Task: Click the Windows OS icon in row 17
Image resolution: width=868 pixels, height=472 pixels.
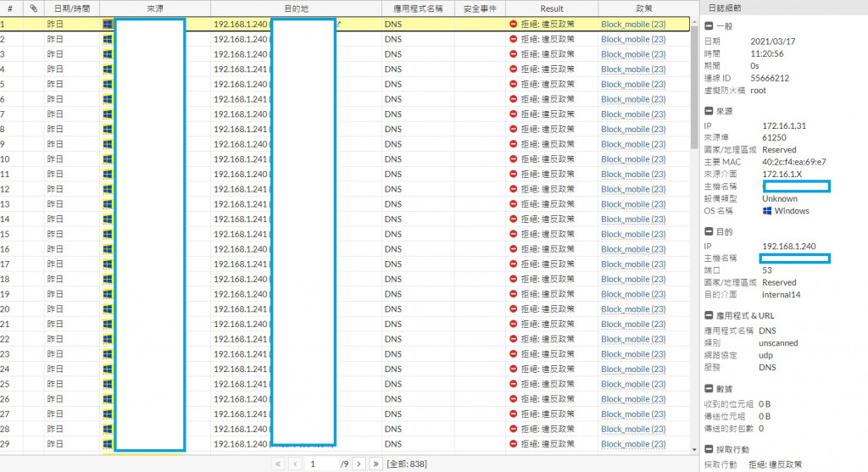Action: point(108,264)
